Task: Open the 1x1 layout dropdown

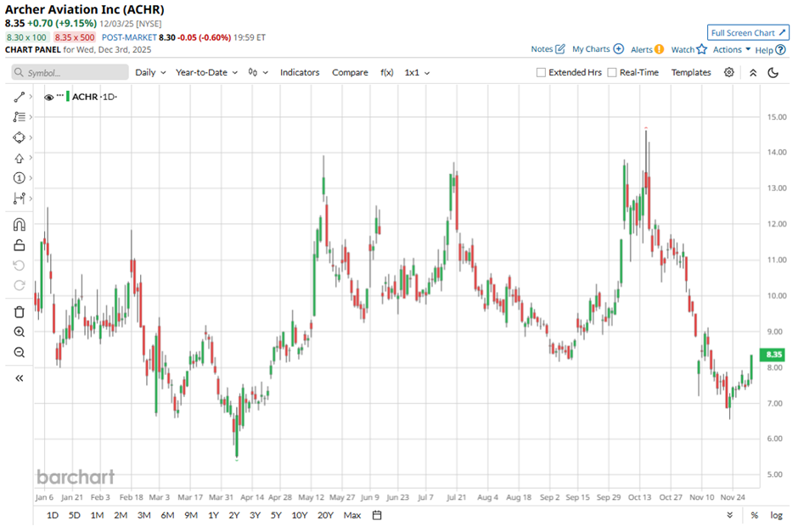Action: [417, 72]
